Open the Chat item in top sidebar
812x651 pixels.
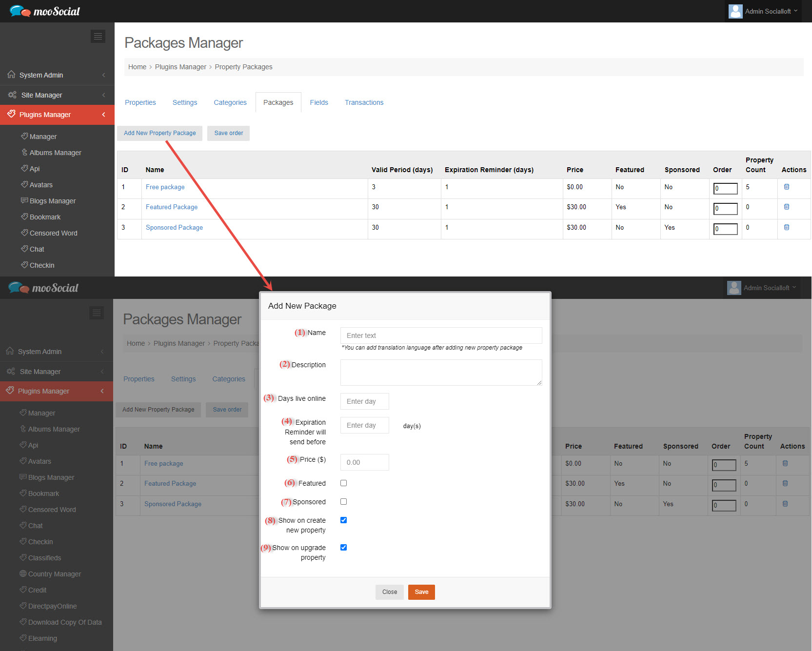37,249
